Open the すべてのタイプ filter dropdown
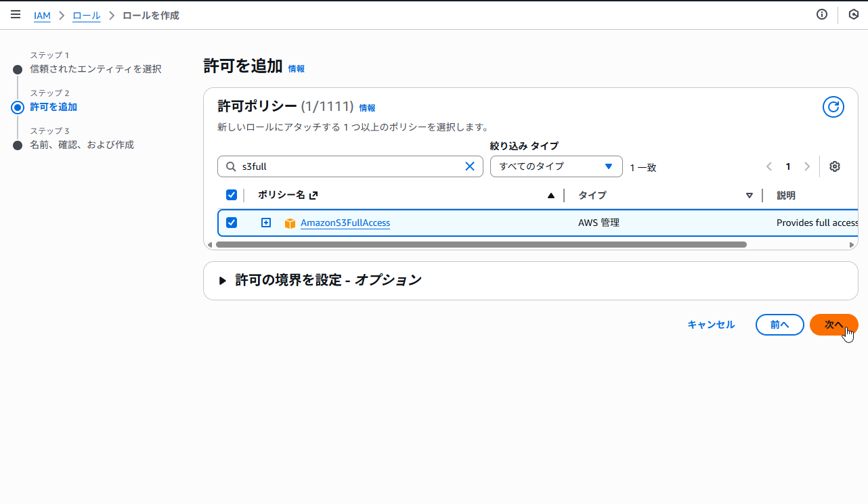The image size is (868, 504). pos(556,166)
